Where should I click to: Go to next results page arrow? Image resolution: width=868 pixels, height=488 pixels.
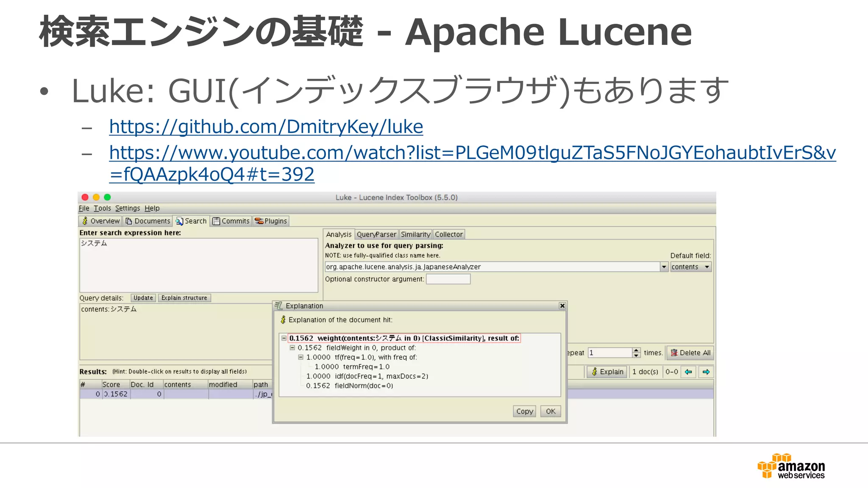click(x=706, y=372)
